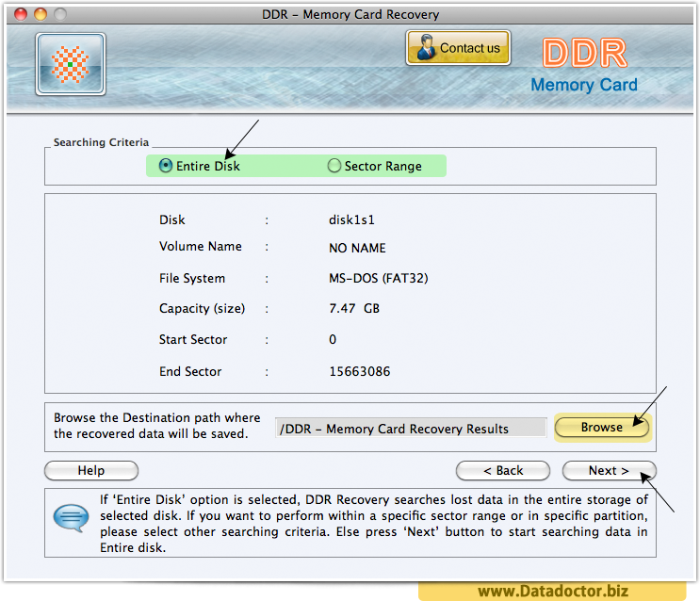Open Help
The width and height of the screenshot is (700, 601).
[91, 471]
